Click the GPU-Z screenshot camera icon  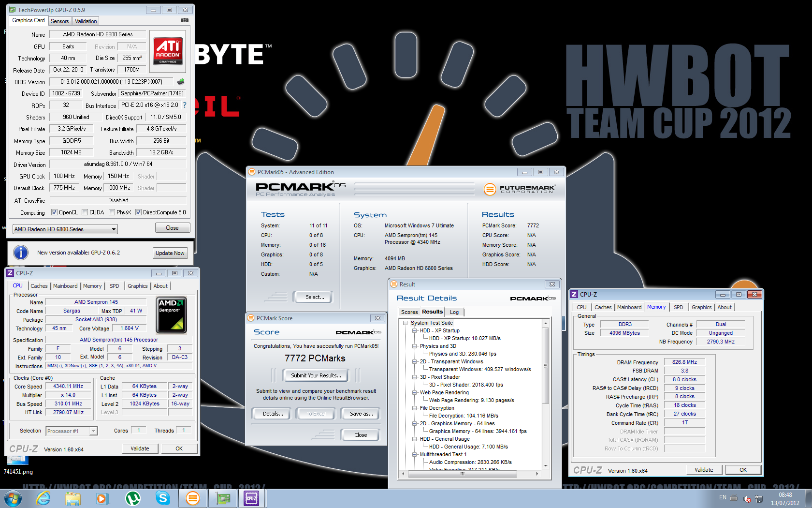(x=185, y=20)
